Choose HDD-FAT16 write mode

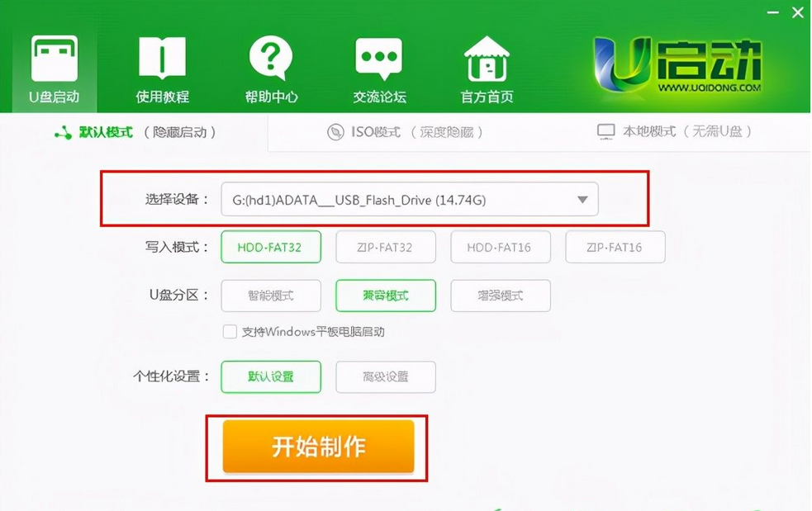click(501, 247)
